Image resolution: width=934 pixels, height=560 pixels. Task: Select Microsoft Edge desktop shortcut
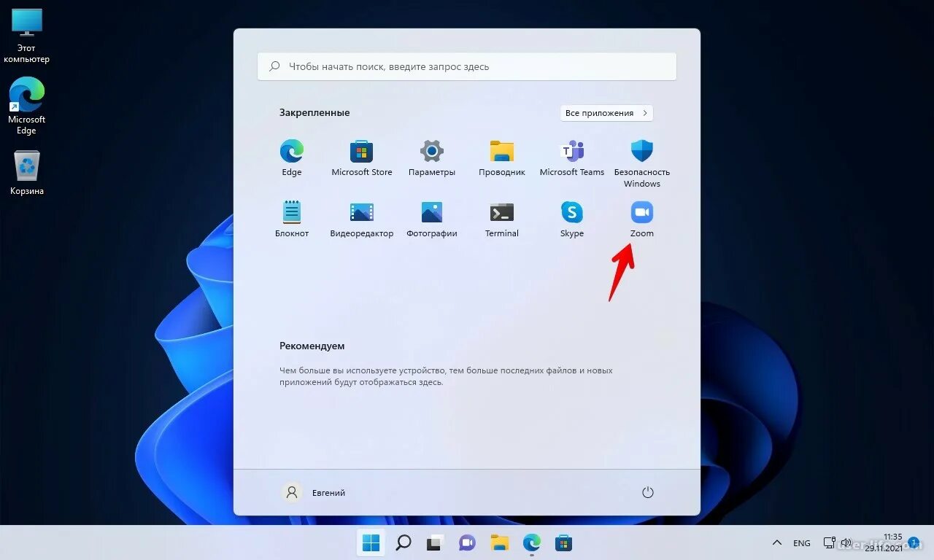[x=27, y=106]
